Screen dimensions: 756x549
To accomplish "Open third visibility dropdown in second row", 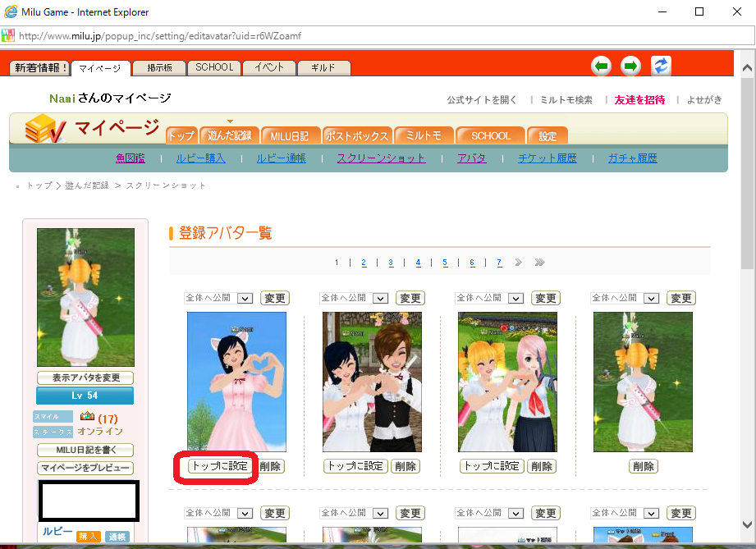I will [x=489, y=514].
